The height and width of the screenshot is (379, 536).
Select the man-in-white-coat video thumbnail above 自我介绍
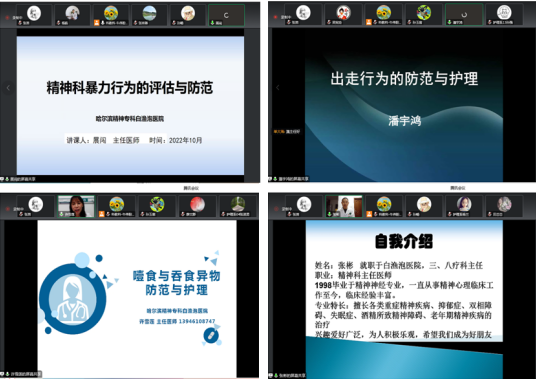(344, 206)
